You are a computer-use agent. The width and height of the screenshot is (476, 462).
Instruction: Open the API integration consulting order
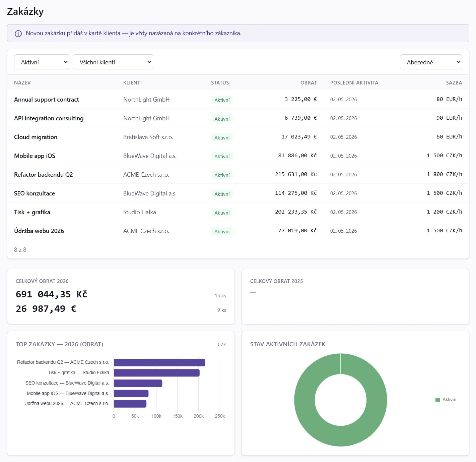[x=49, y=118]
